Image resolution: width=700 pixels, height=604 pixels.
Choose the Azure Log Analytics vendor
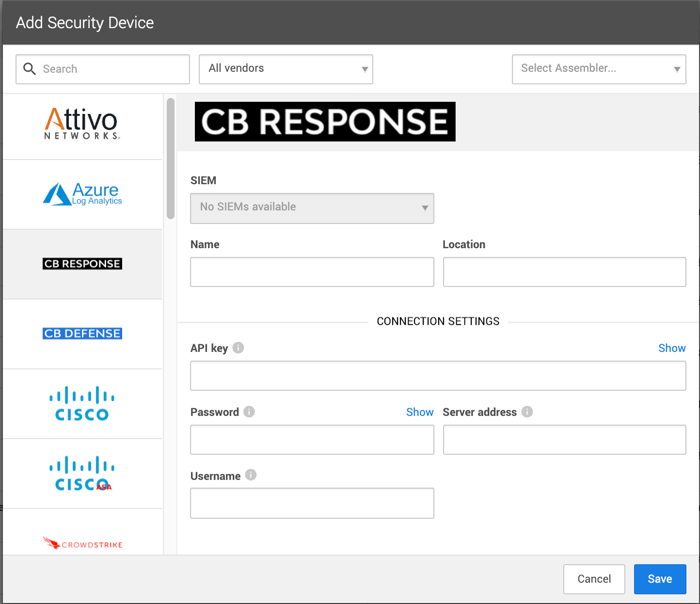pyautogui.click(x=82, y=194)
